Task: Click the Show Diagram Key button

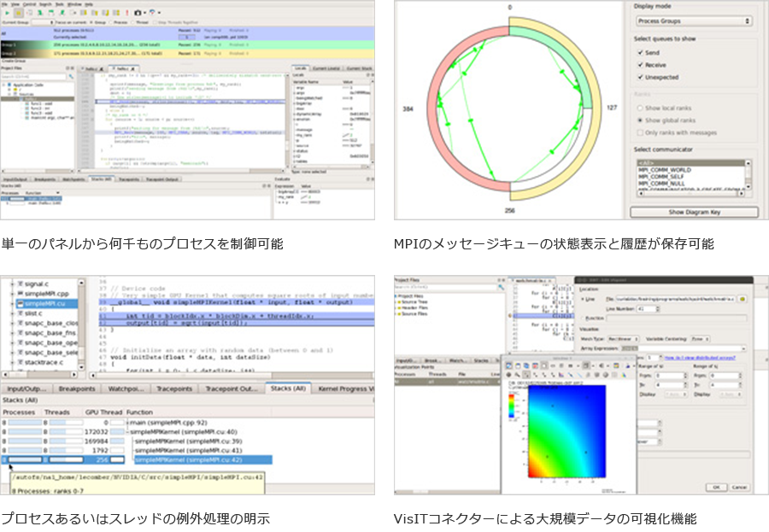Action: pyautogui.click(x=694, y=212)
